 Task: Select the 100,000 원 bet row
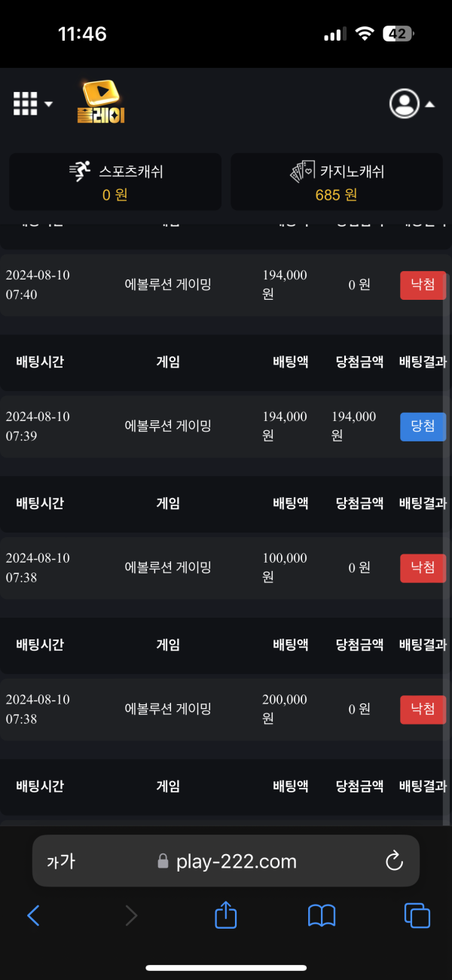[x=226, y=568]
